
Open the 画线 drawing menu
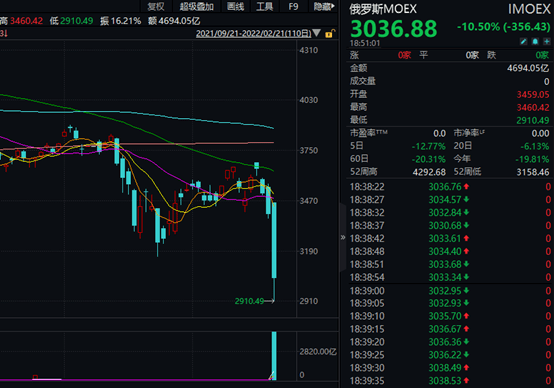pyautogui.click(x=235, y=6)
